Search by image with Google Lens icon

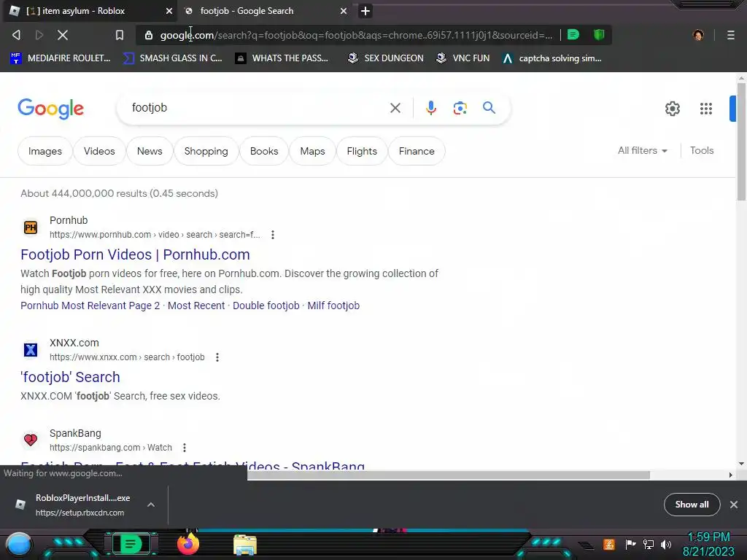[x=460, y=108]
